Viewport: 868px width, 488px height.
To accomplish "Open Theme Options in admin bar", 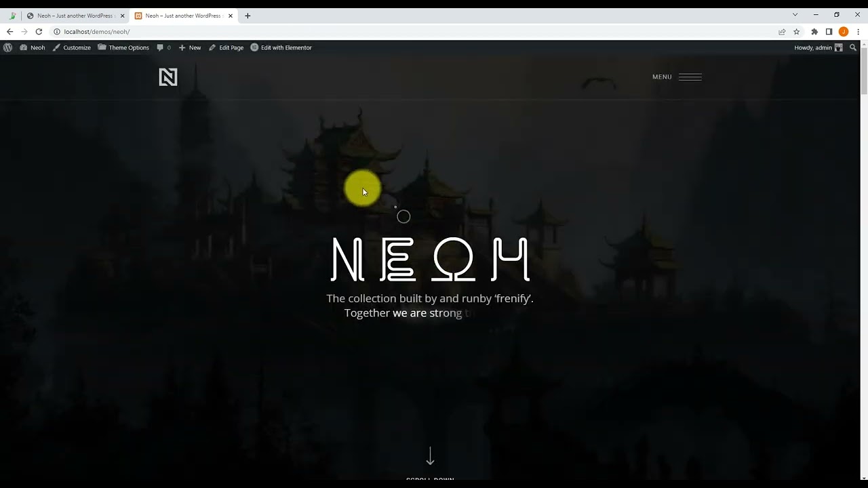I will 123,47.
